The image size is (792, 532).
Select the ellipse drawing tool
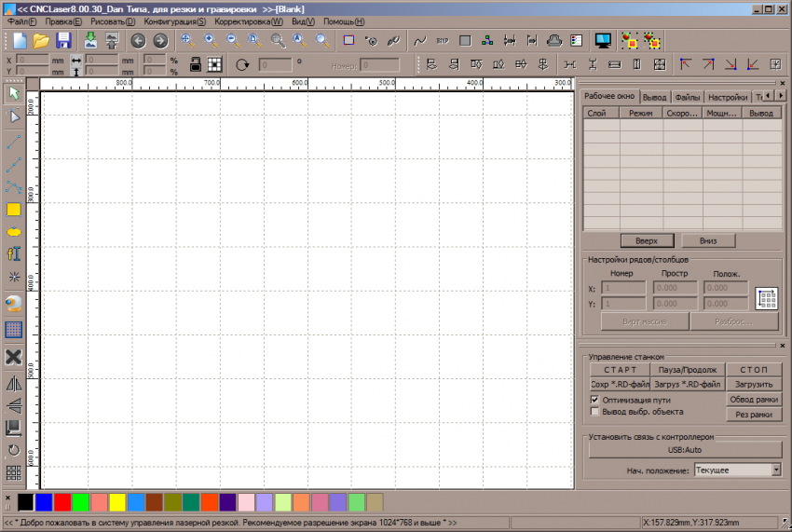click(x=14, y=231)
